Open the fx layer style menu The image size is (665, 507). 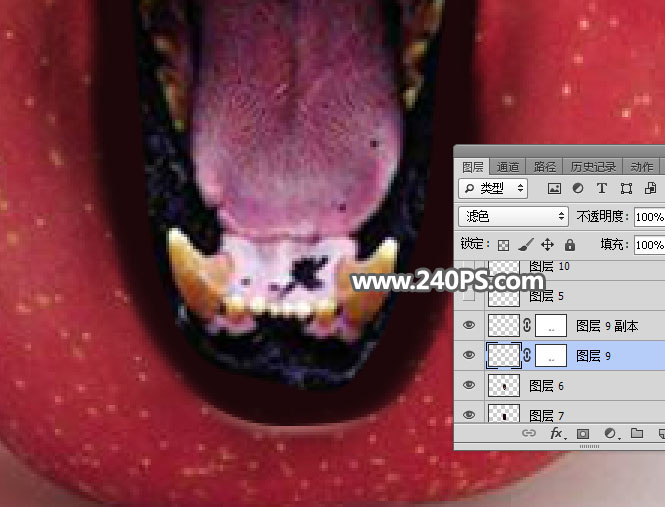557,433
